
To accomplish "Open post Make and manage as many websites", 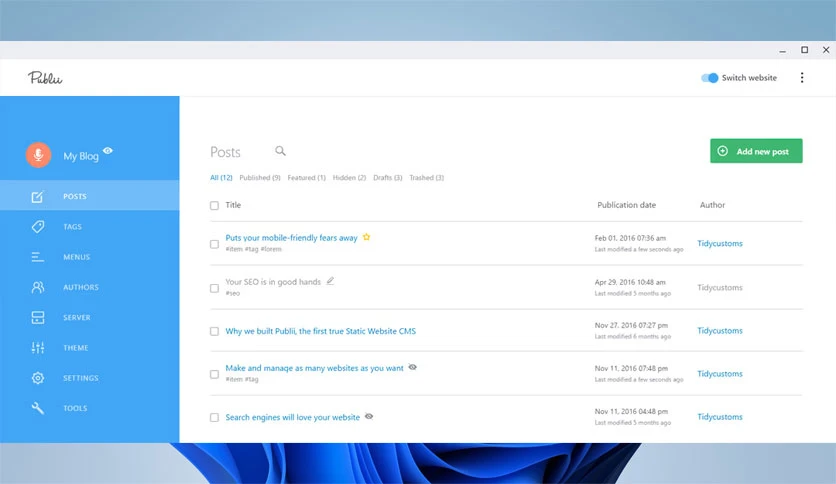I will (314, 368).
